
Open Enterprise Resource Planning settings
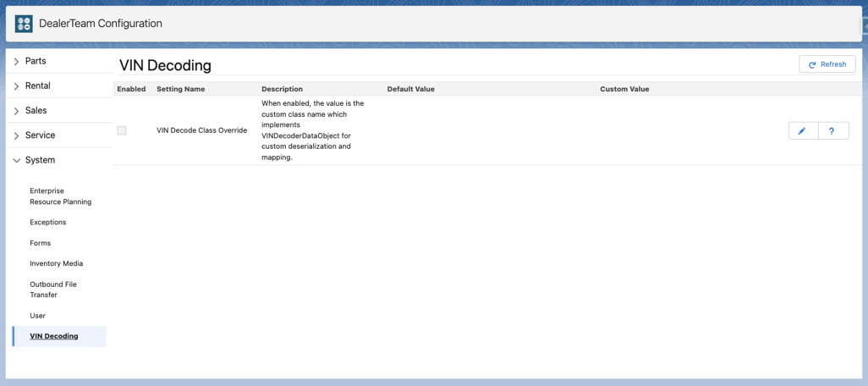click(x=60, y=196)
